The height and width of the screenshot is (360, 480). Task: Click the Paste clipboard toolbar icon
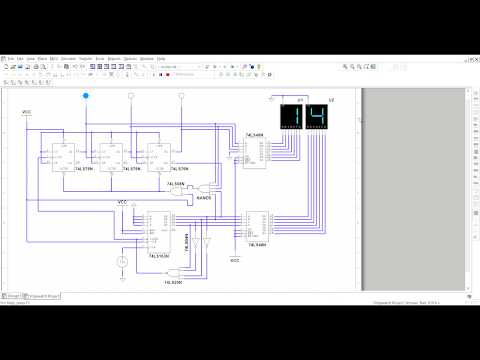(x=66, y=67)
